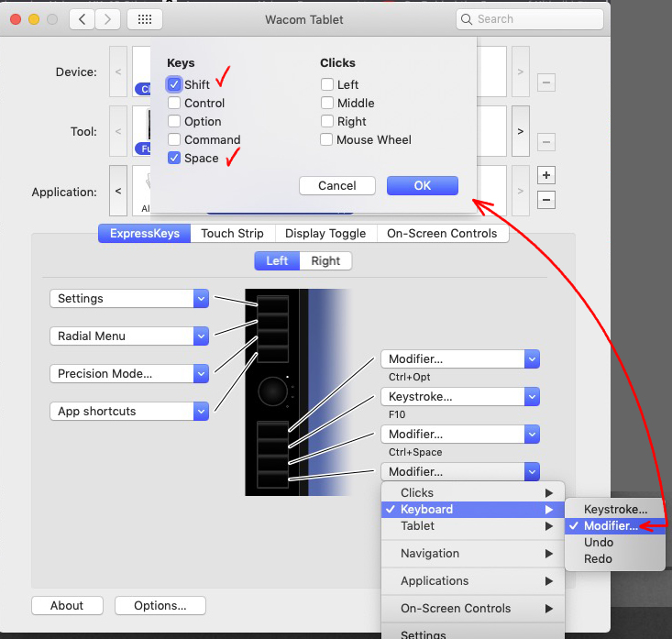This screenshot has height=639, width=672.
Task: Cancel the modifier dialog
Action: click(337, 185)
